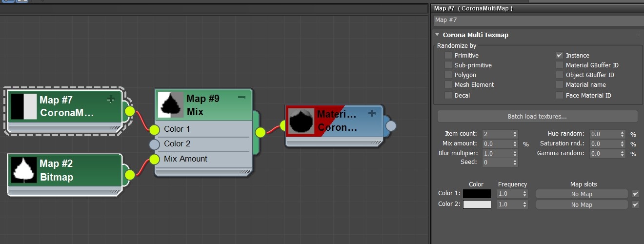Collapse the Map #9 Mix node with minus icon
The height and width of the screenshot is (244, 644).
(241, 98)
